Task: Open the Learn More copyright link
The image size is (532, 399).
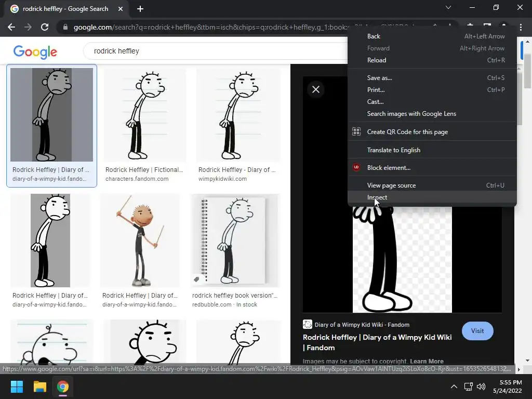Action: pyautogui.click(x=427, y=361)
